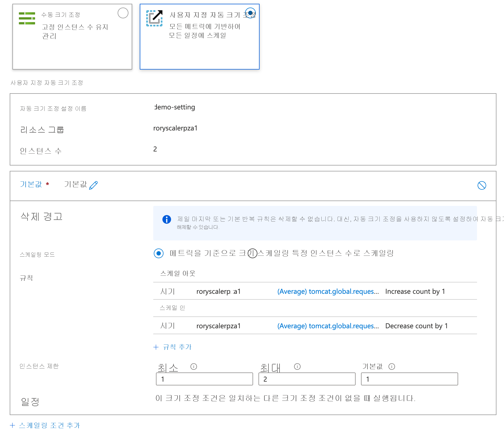The width and height of the screenshot is (504, 435).
Task: Click the info icon in the deletion warning banner
Action: pos(166,219)
